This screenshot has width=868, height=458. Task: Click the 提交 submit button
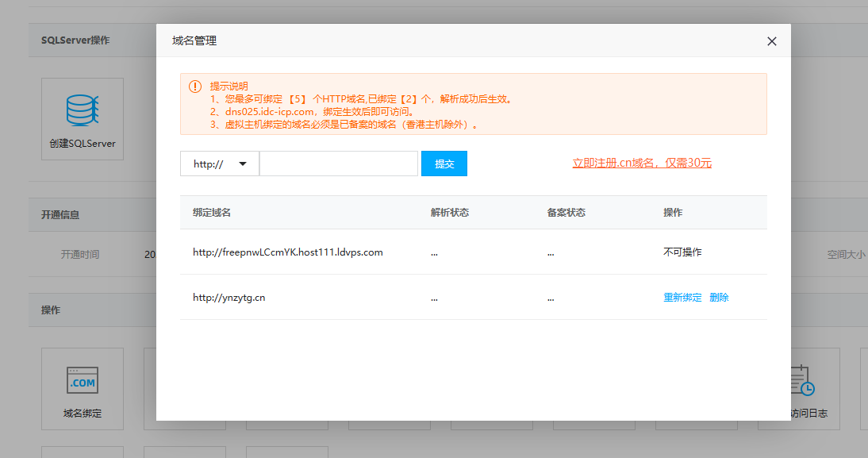pyautogui.click(x=444, y=164)
